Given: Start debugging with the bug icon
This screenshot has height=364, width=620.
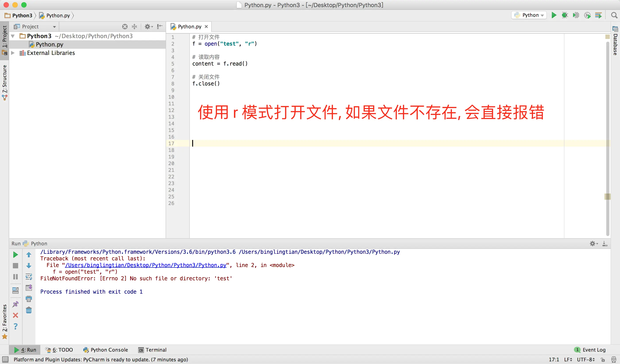Looking at the screenshot, I should [565, 15].
